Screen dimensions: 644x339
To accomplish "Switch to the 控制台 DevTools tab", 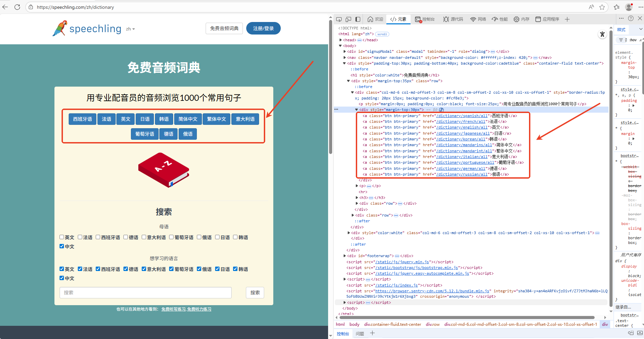I will pyautogui.click(x=425, y=19).
